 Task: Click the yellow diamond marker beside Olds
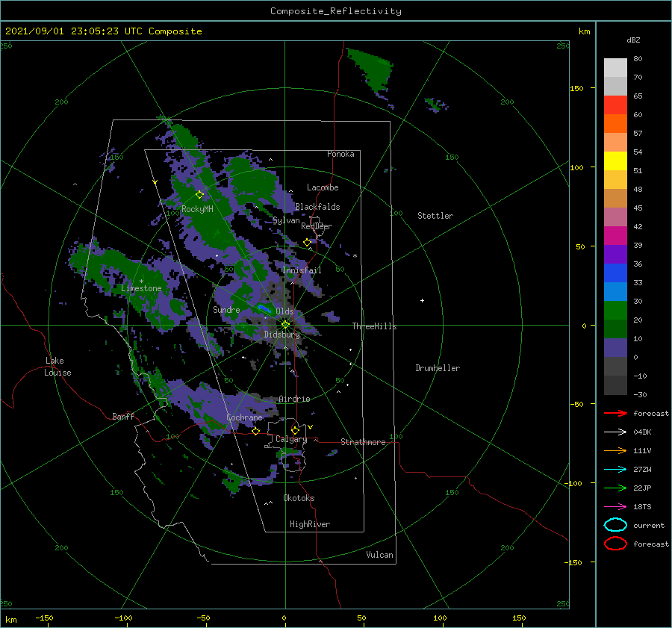tap(285, 325)
